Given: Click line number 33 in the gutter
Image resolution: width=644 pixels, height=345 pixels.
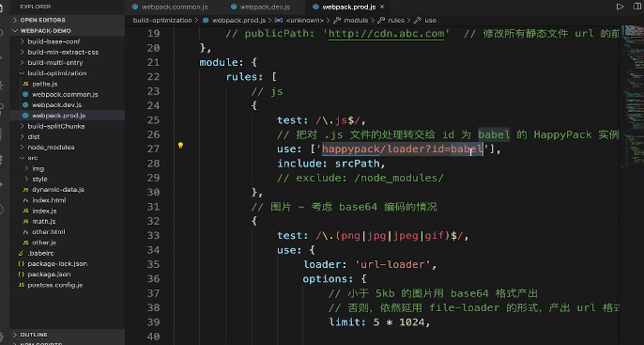Looking at the screenshot, I should pyautogui.click(x=153, y=236).
